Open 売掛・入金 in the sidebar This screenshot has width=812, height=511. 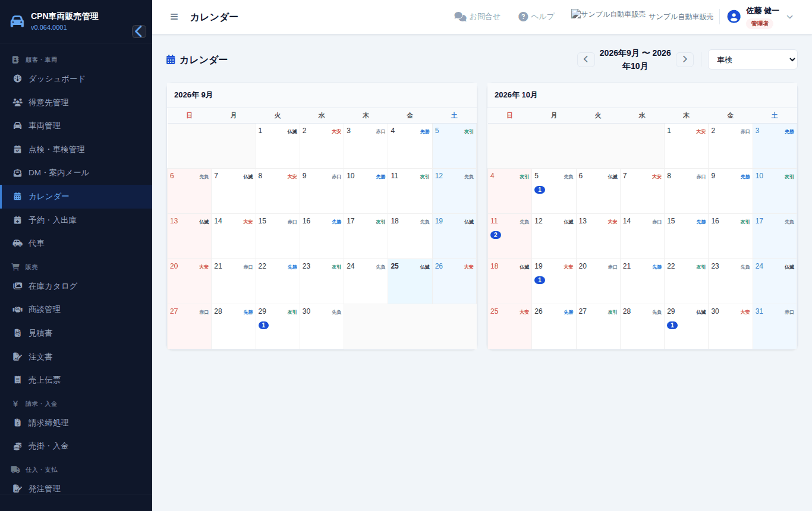point(76,446)
